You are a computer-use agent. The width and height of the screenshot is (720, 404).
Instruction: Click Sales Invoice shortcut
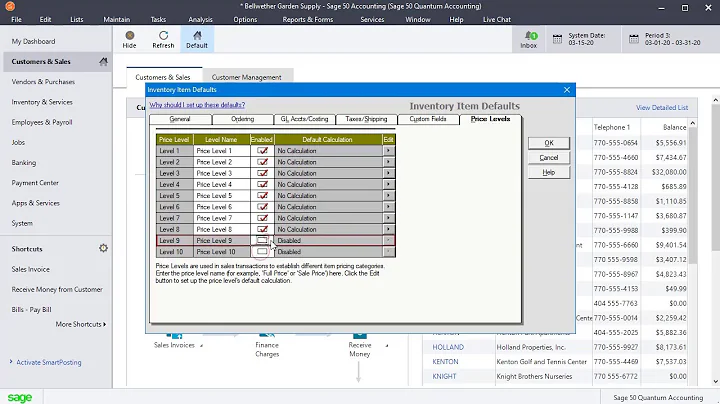pyautogui.click(x=31, y=269)
